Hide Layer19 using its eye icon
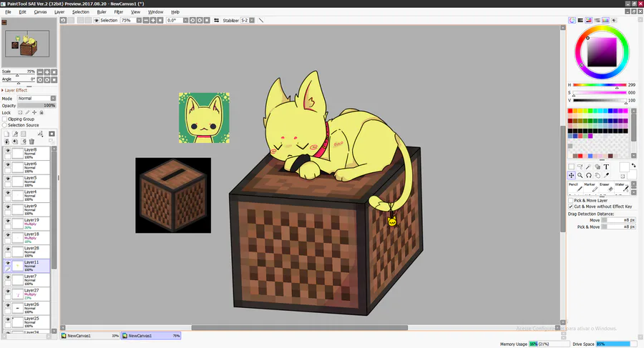Viewport: 644px width, 348px height. pos(8,221)
